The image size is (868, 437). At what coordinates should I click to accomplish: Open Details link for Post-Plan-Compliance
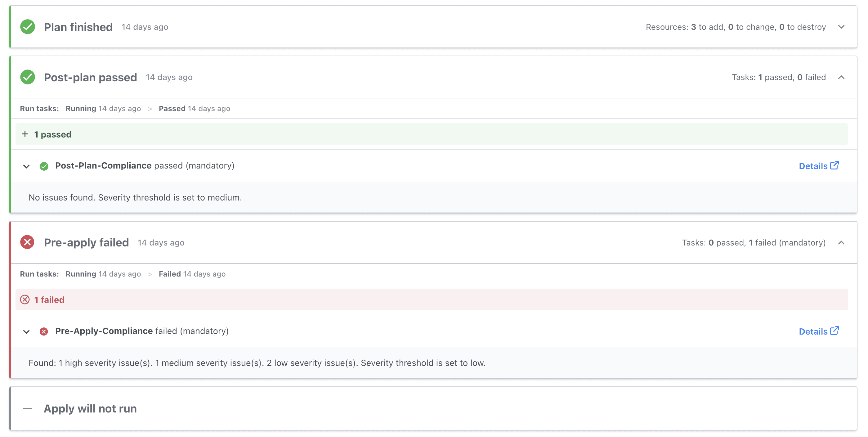point(818,166)
